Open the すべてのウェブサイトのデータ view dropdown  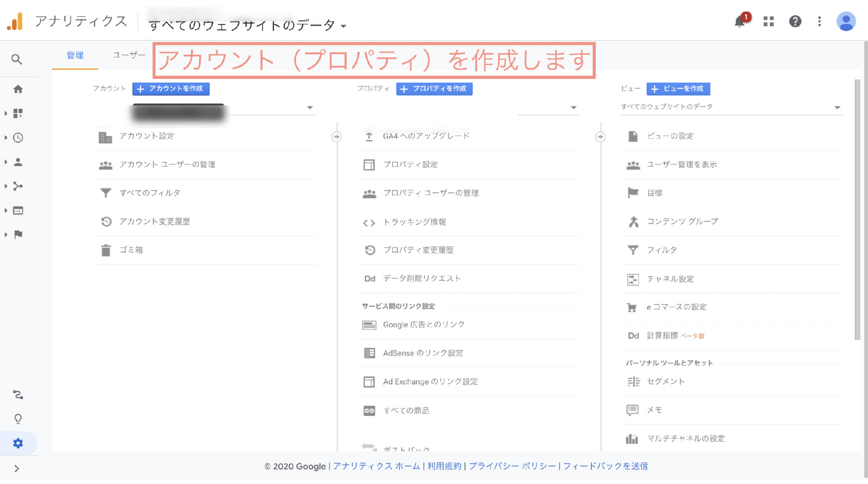pos(836,107)
